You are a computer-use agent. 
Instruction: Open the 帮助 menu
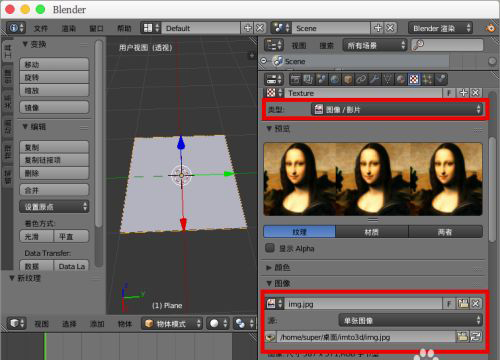click(x=124, y=28)
